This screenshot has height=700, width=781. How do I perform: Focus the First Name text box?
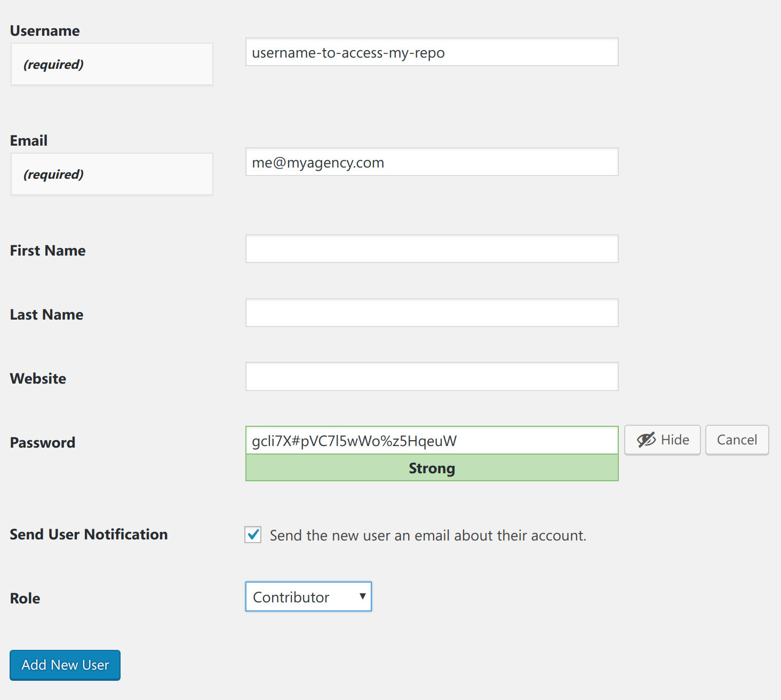(x=432, y=249)
